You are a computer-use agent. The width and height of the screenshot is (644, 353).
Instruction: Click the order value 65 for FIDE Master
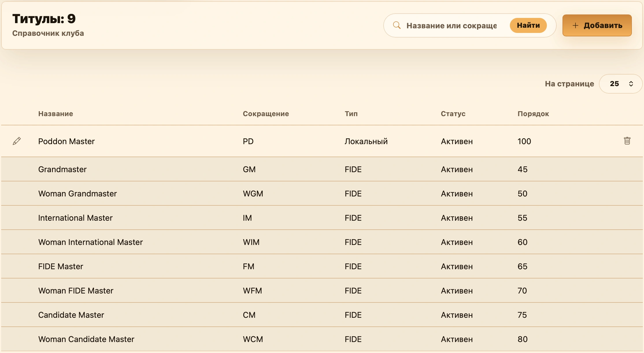pos(522,266)
